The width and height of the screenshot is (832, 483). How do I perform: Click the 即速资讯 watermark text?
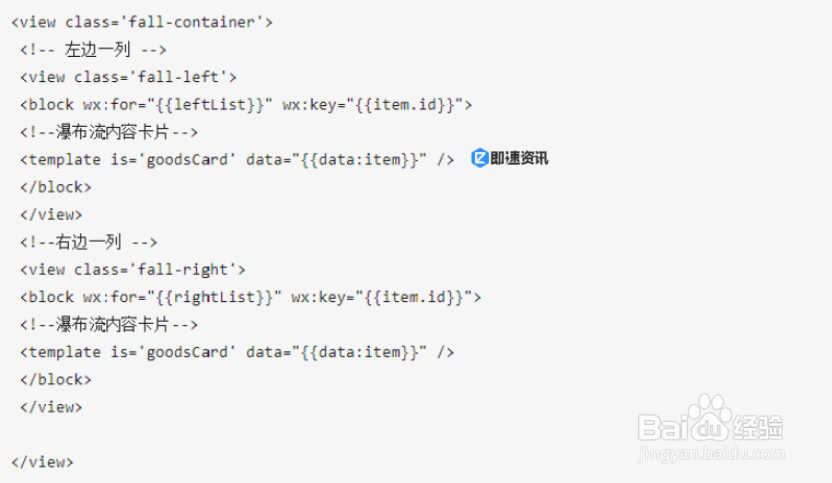click(x=519, y=158)
